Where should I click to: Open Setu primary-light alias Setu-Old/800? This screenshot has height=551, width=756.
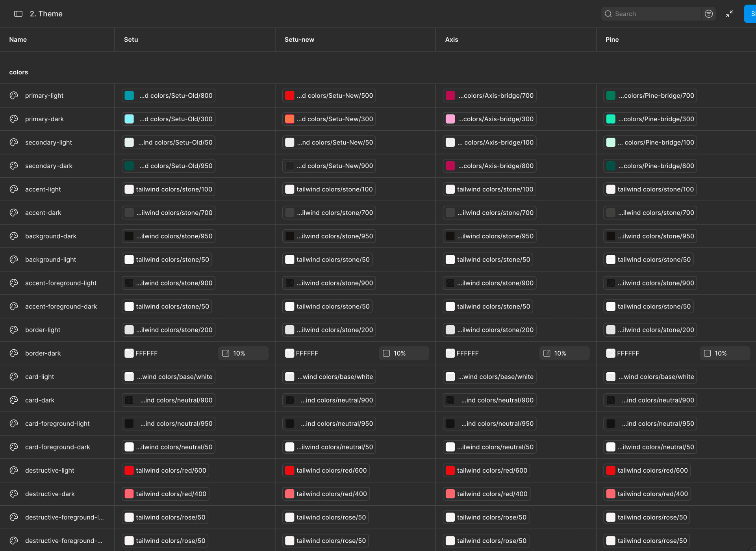tap(169, 95)
